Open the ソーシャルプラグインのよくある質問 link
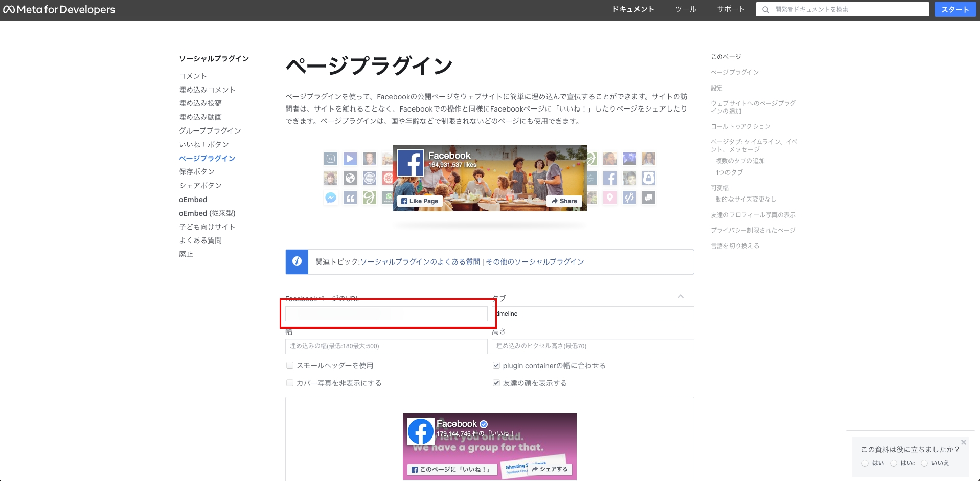The image size is (980, 481). 421,261
